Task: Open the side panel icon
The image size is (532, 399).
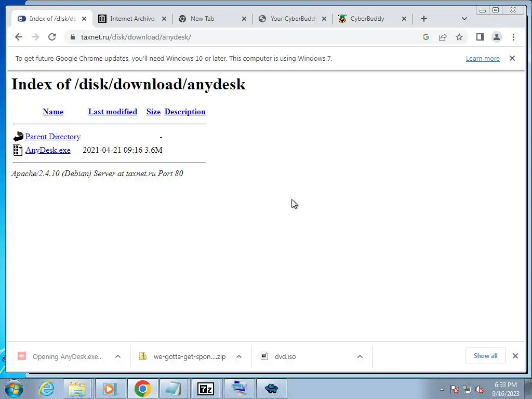Action: pos(480,37)
